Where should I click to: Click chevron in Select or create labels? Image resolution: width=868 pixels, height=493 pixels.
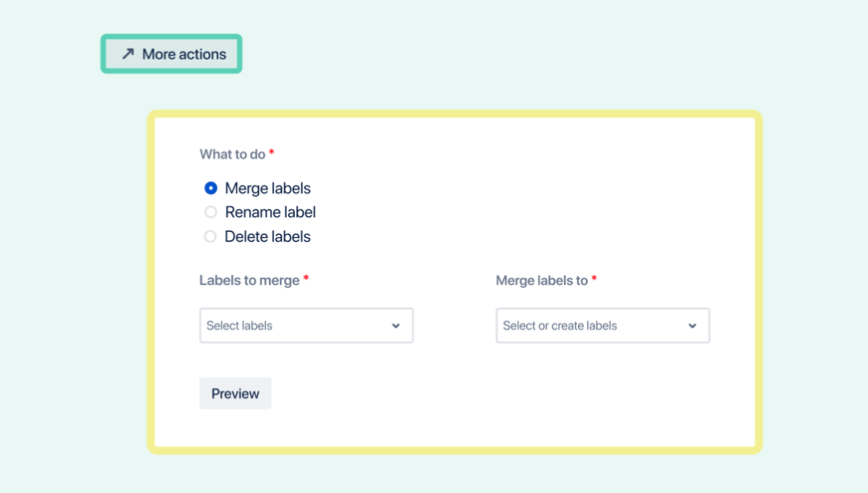point(693,326)
